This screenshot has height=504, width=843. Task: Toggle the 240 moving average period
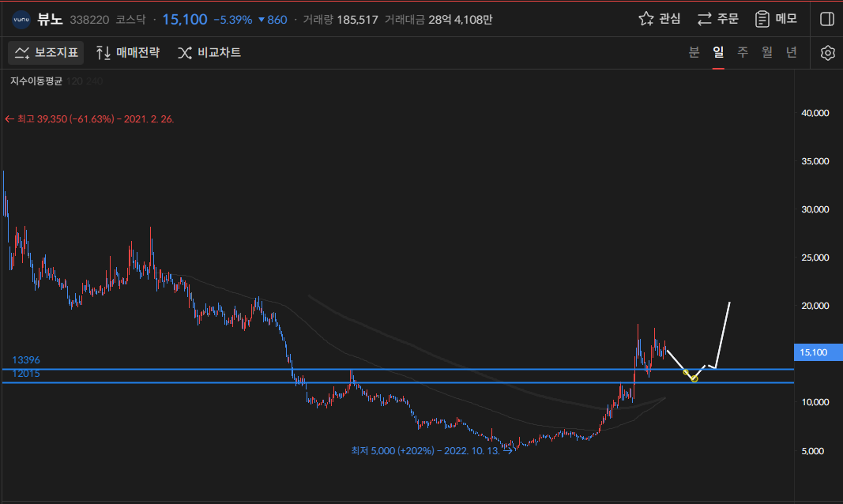[95, 81]
